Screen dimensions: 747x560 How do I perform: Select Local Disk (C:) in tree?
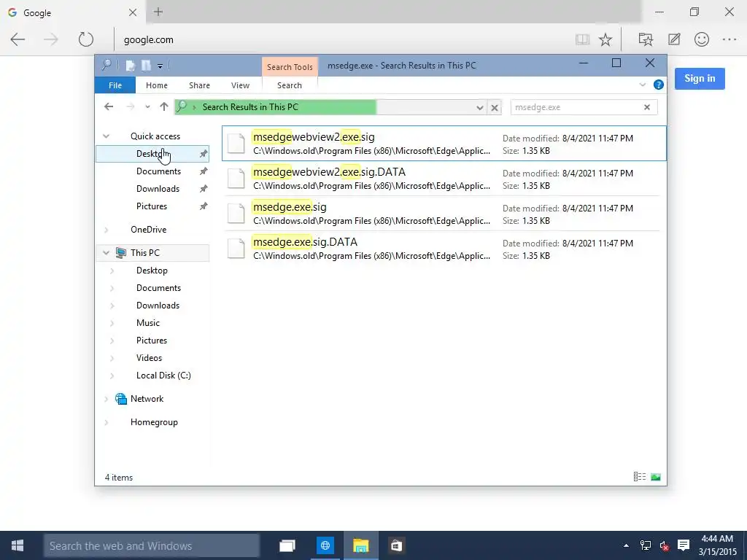tap(163, 376)
